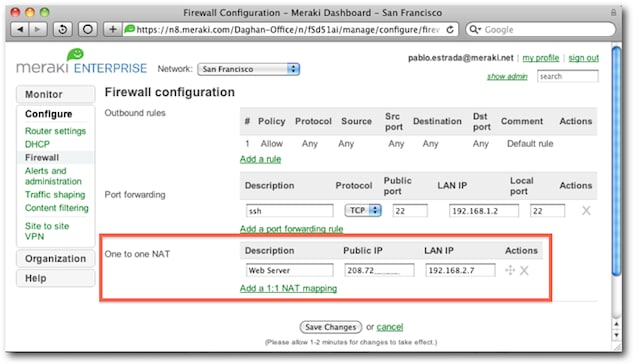Click the Google search box
This screenshot has width=638, height=364.
pos(540,30)
